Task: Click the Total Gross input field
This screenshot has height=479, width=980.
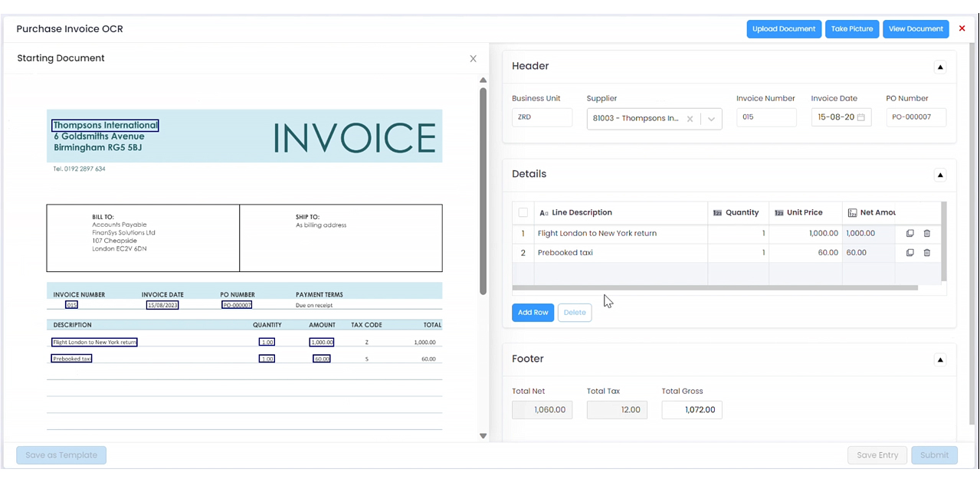Action: pos(692,410)
